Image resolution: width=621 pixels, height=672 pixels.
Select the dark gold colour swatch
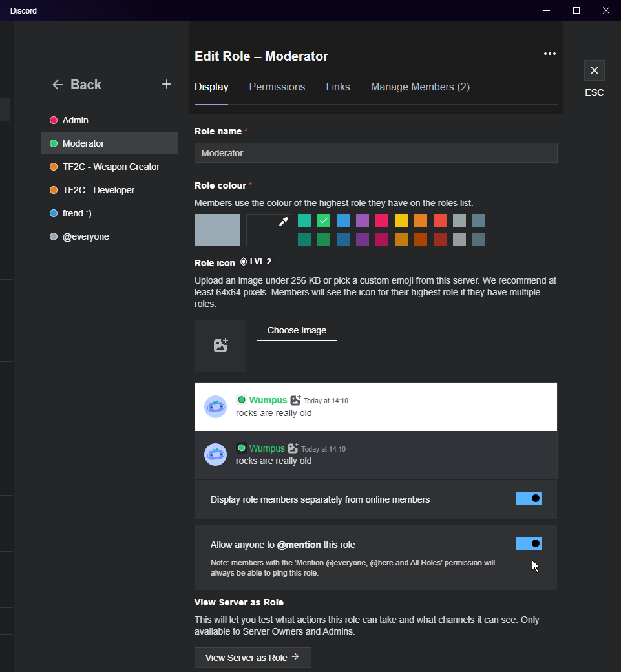pos(401,240)
